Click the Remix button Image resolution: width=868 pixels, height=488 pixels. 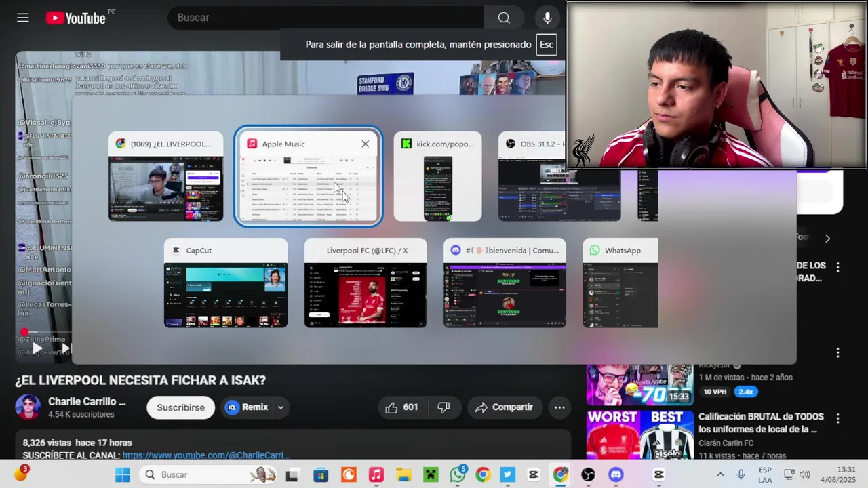[x=248, y=407]
